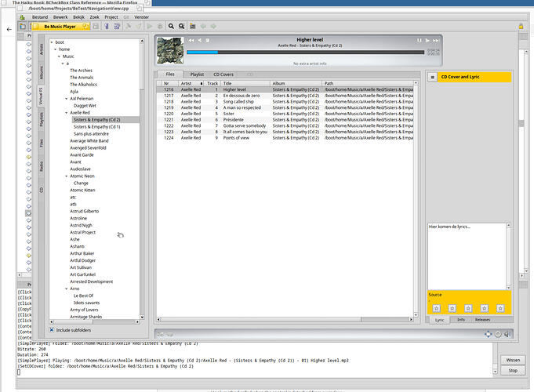Open the Radio vertical side tab
The image size is (534, 392).
coord(42,166)
